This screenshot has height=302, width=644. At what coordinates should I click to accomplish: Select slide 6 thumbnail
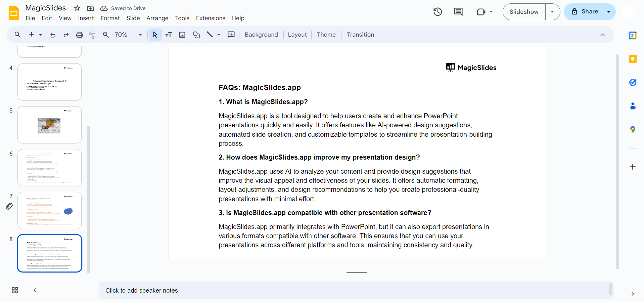click(50, 168)
